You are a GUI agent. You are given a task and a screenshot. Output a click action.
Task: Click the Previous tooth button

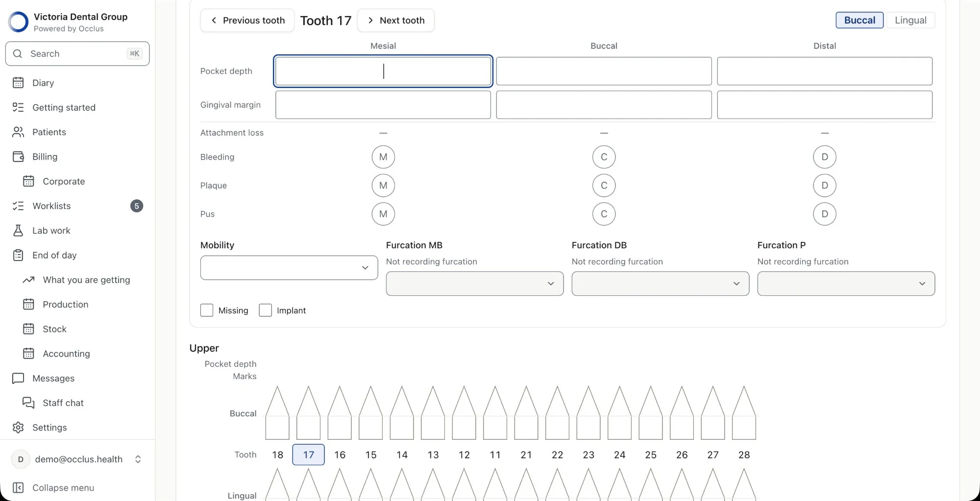pos(247,20)
